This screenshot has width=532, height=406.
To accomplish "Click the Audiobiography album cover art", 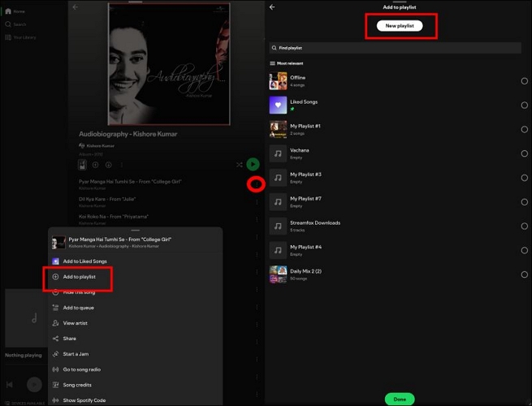I will pyautogui.click(x=169, y=64).
